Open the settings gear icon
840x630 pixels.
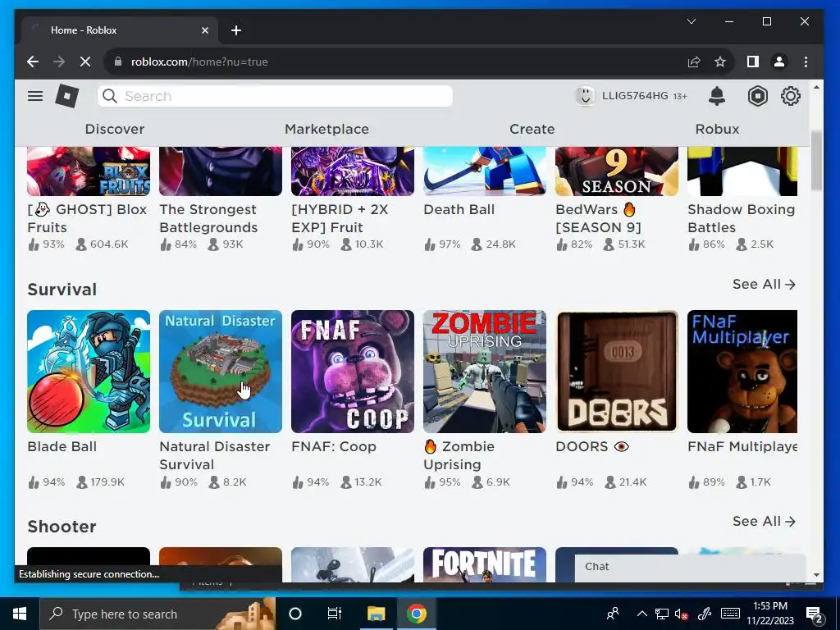click(790, 96)
